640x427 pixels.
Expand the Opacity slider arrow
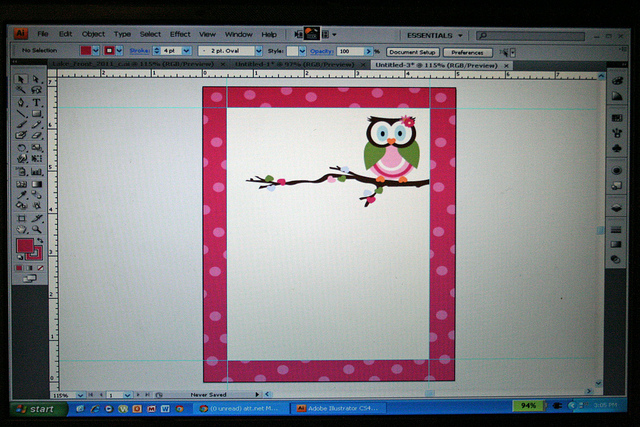coord(368,51)
